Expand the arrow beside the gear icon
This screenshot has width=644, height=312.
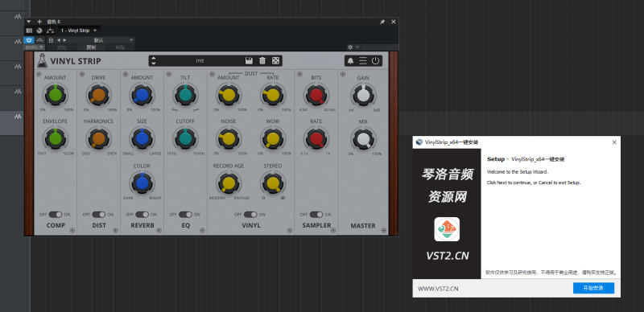click(x=357, y=47)
